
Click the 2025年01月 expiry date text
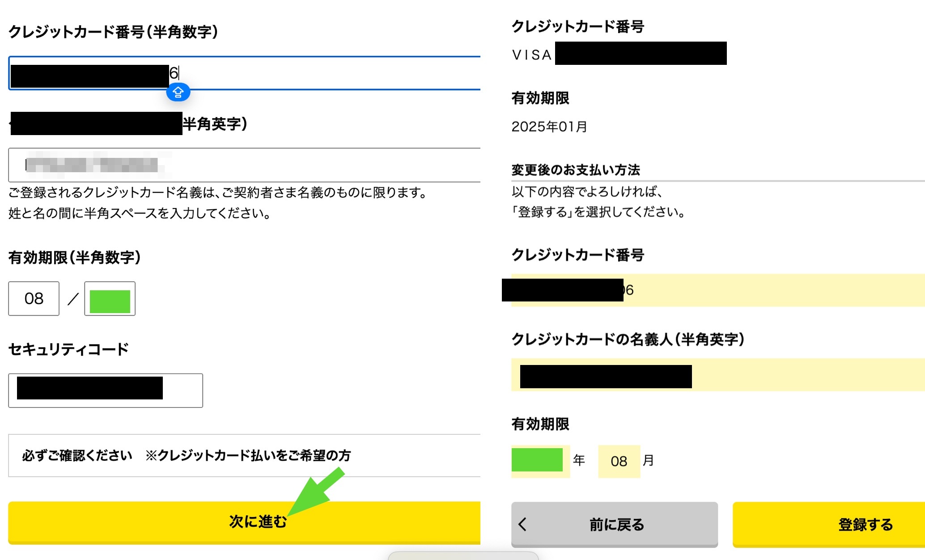pyautogui.click(x=549, y=127)
